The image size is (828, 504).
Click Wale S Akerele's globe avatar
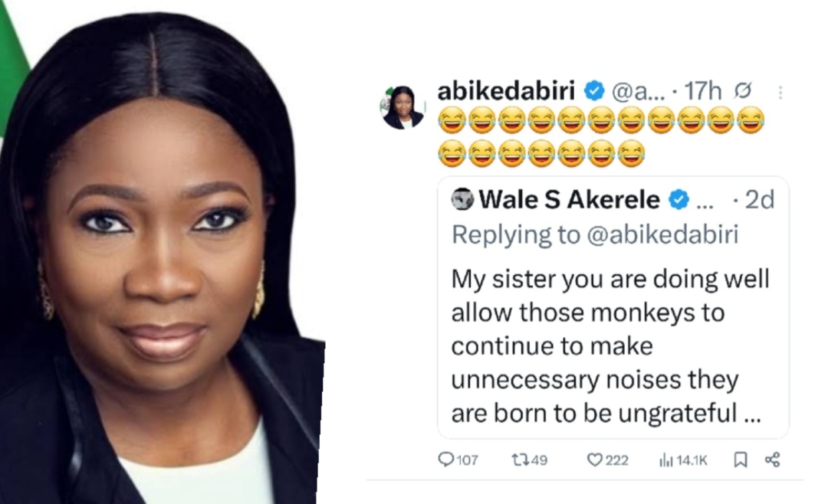(x=462, y=201)
